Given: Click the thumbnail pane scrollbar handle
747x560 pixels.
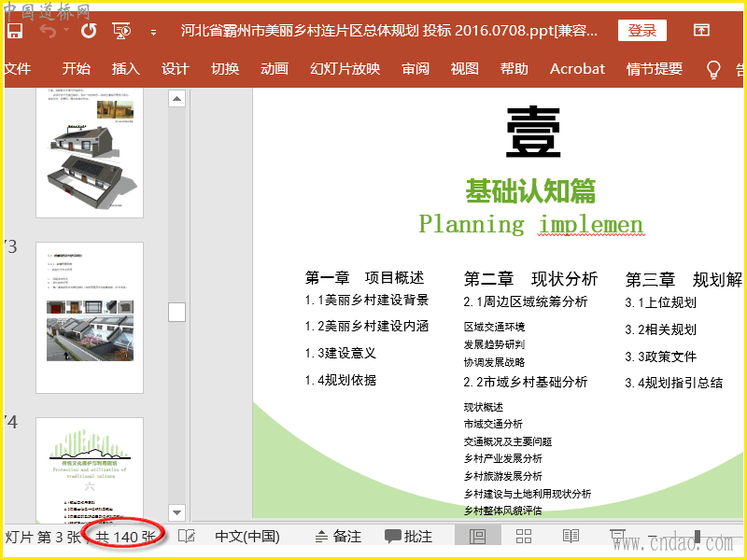Looking at the screenshot, I should click(x=176, y=313).
